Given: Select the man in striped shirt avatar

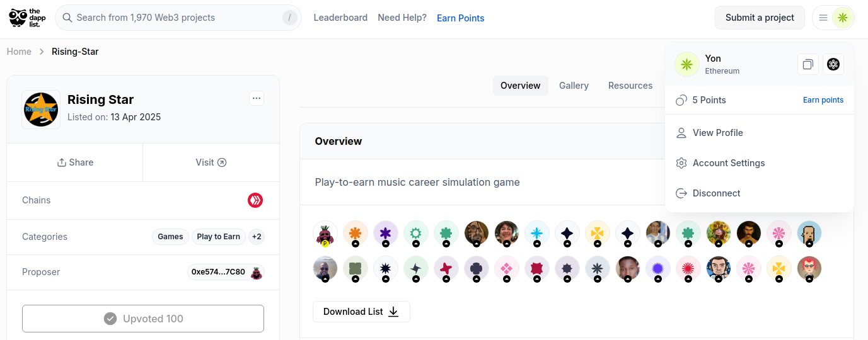Looking at the screenshot, I should click(x=658, y=234).
